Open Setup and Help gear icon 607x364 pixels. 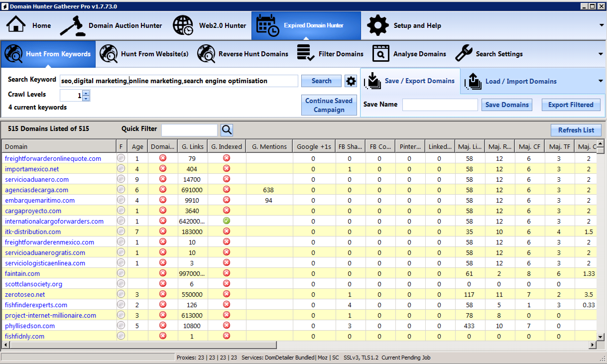pos(378,25)
